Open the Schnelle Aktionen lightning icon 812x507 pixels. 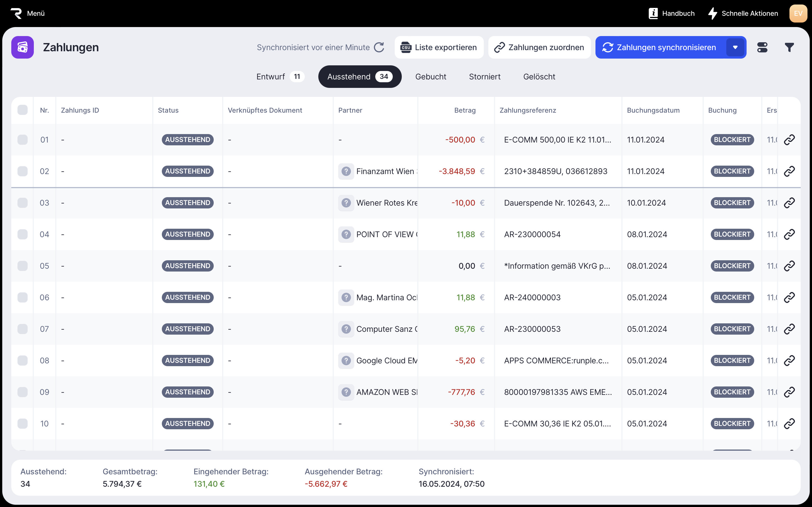coord(713,14)
